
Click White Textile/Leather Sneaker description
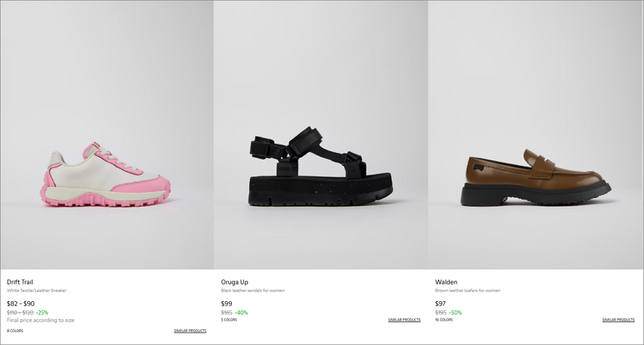[36, 291]
